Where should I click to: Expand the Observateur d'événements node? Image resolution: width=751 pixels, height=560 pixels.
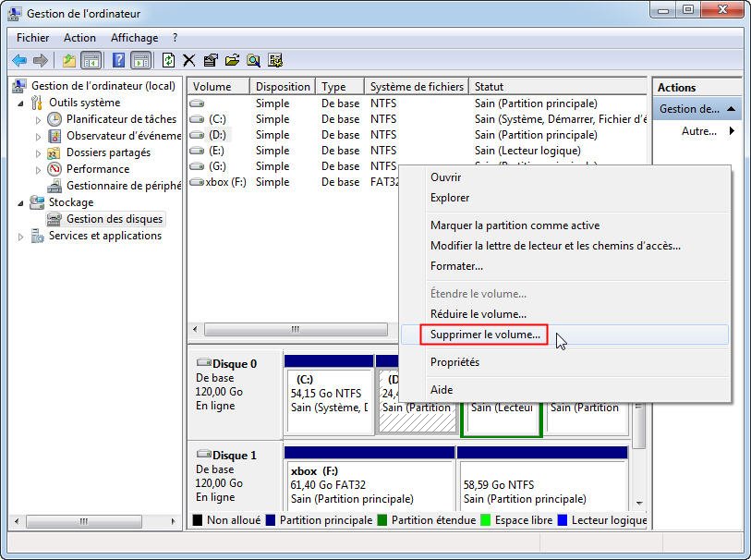point(38,137)
